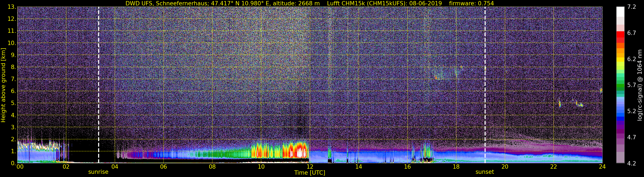Click the time axis tick label '16'
Screen dimensions: 644x177
tap(407, 167)
